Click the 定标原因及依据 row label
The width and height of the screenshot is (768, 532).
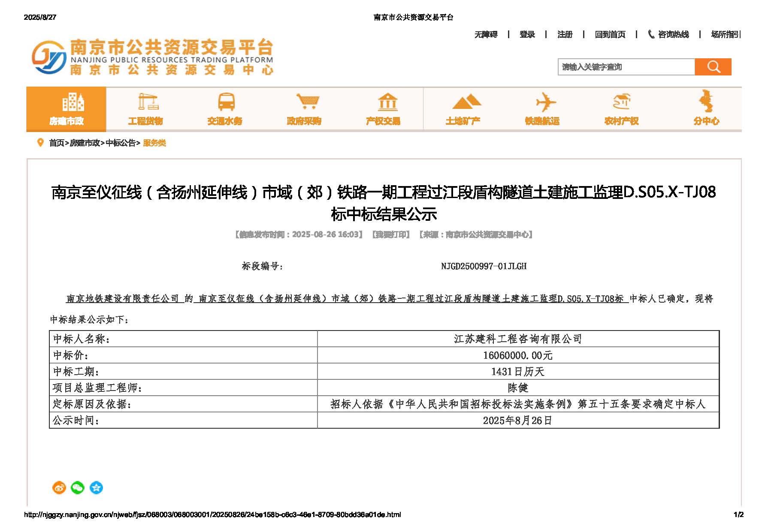[92, 404]
